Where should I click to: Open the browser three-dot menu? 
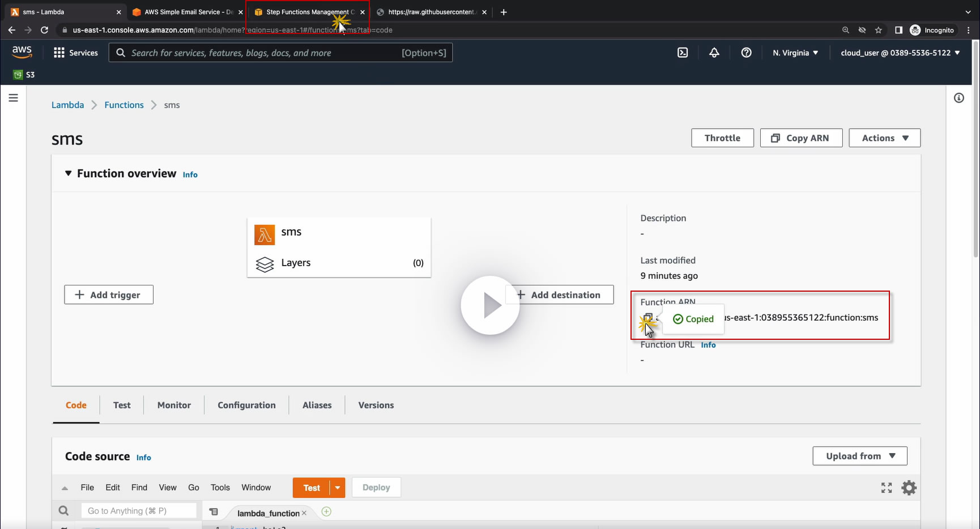click(x=969, y=30)
